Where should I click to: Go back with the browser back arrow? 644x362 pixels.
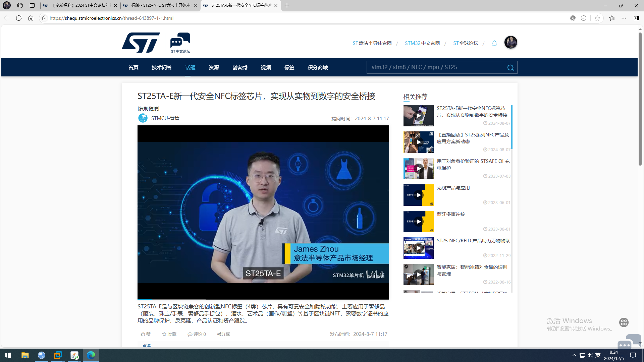click(x=7, y=18)
